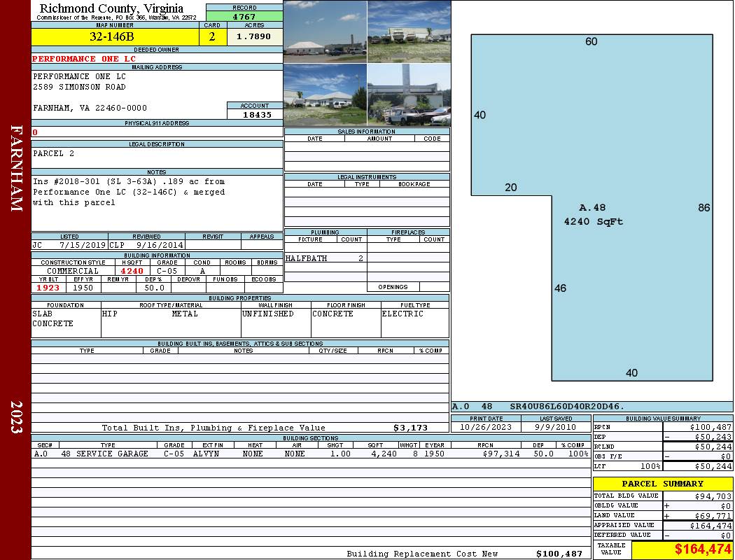Click the notes text about Ins #2018-301

129,192
